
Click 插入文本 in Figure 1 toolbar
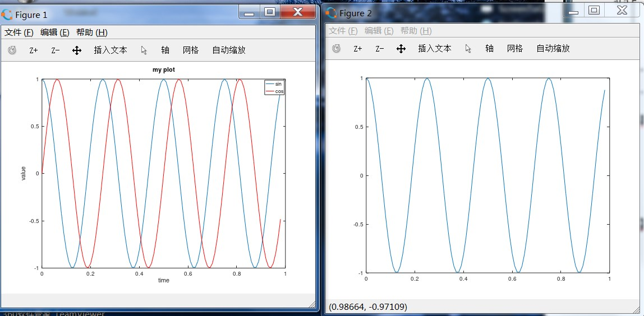[111, 50]
